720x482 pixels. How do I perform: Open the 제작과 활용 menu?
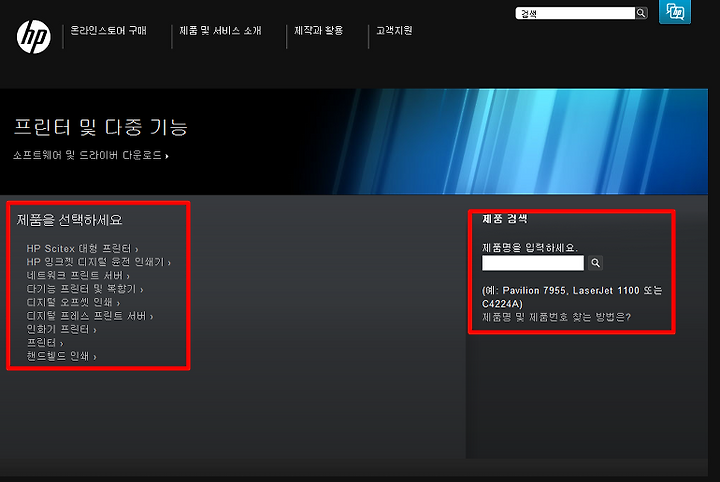(x=319, y=31)
